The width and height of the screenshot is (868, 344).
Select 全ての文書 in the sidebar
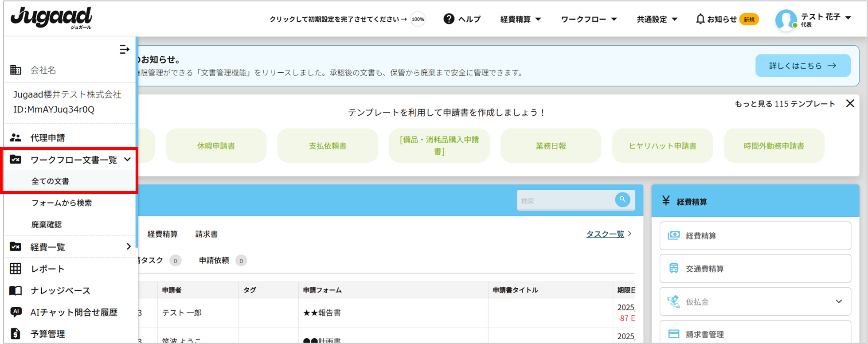tap(50, 181)
